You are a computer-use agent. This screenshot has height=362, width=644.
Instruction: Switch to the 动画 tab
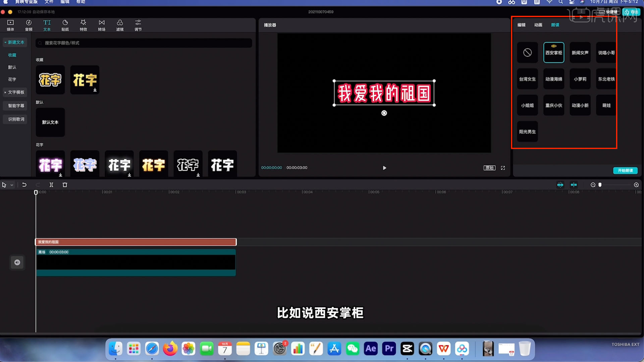[538, 25]
